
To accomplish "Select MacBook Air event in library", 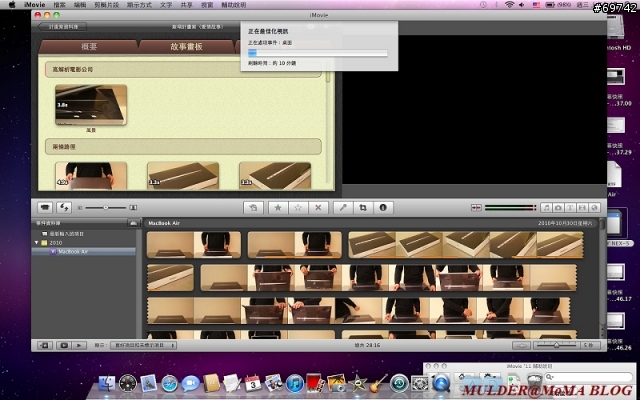I will 84,251.
